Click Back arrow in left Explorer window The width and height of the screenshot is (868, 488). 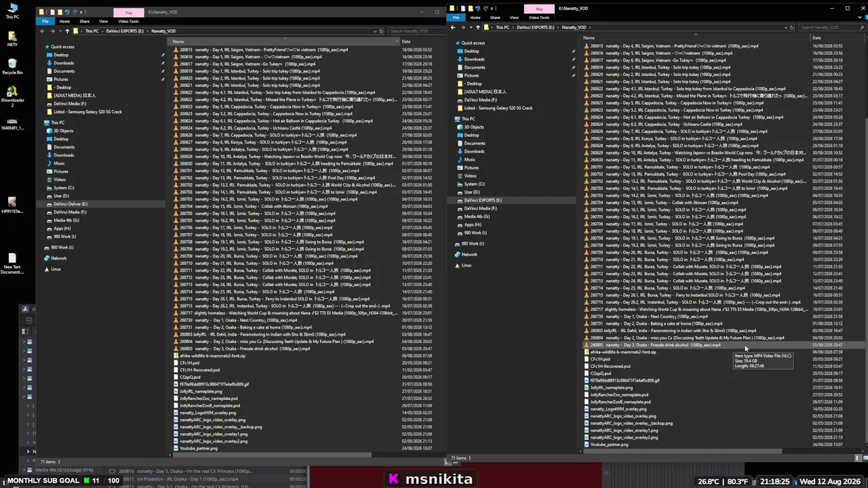[42, 30]
